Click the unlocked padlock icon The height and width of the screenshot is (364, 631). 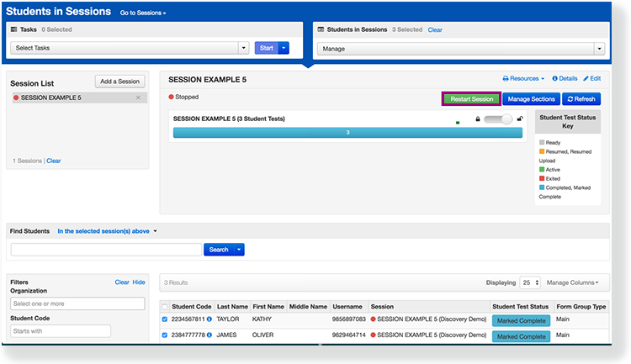pyautogui.click(x=520, y=119)
